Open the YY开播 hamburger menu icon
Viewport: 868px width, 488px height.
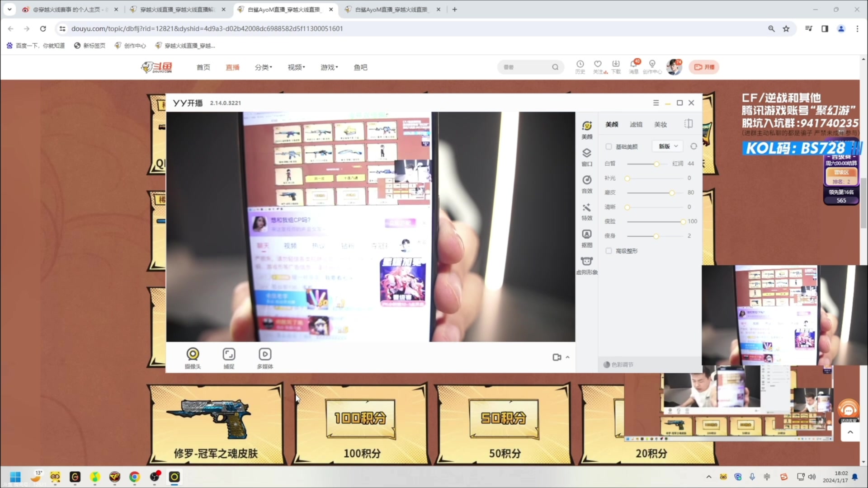click(656, 103)
